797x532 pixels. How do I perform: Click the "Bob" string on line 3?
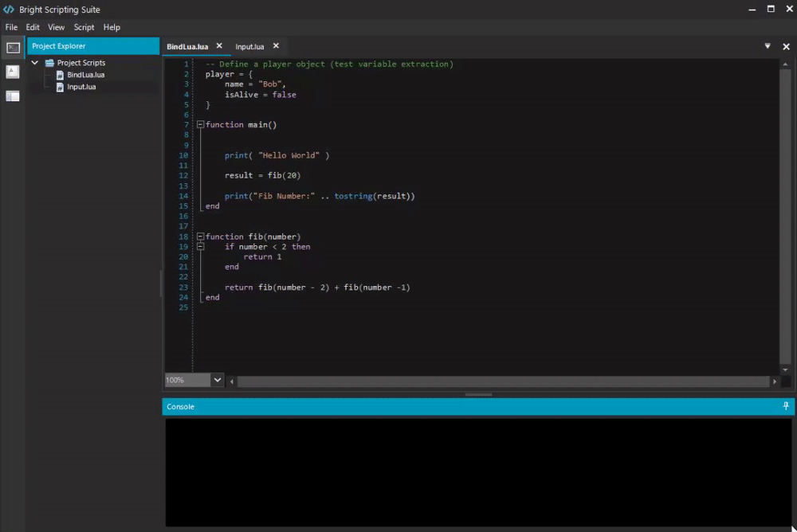coord(269,84)
